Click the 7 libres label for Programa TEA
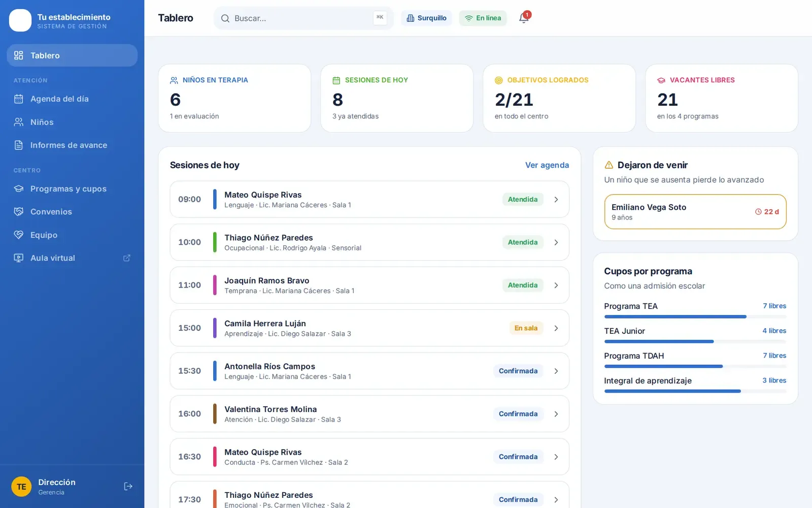Image resolution: width=812 pixels, height=508 pixels. click(774, 306)
